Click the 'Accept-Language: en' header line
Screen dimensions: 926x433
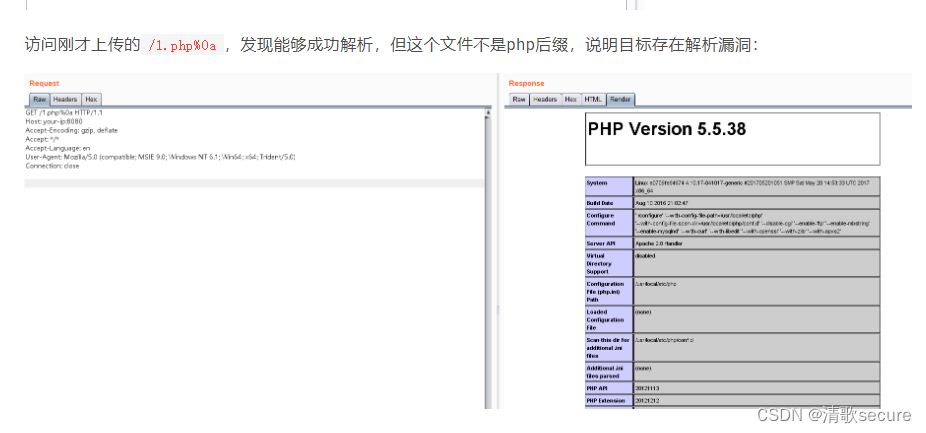(57, 148)
